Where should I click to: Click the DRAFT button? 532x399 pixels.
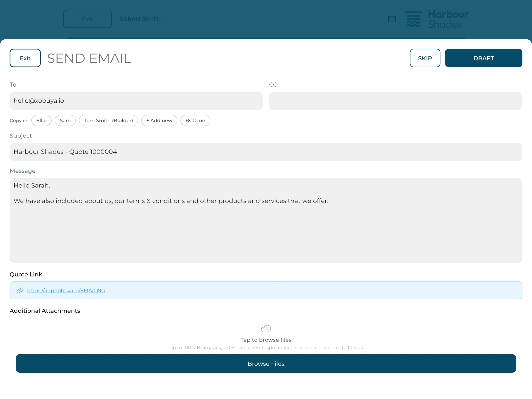click(x=484, y=58)
